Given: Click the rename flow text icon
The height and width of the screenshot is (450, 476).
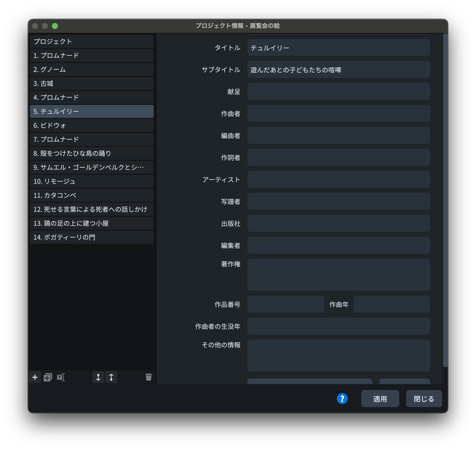Looking at the screenshot, I should 61,377.
